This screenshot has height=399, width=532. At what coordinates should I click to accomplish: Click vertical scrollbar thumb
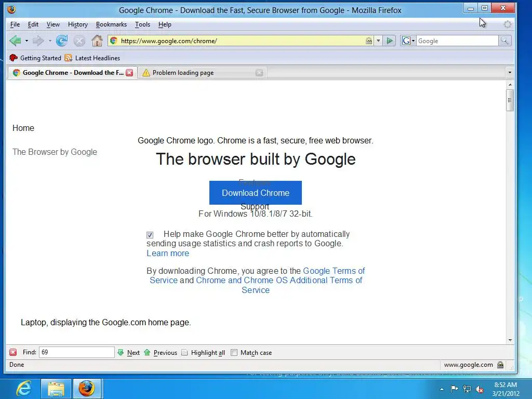(510, 100)
